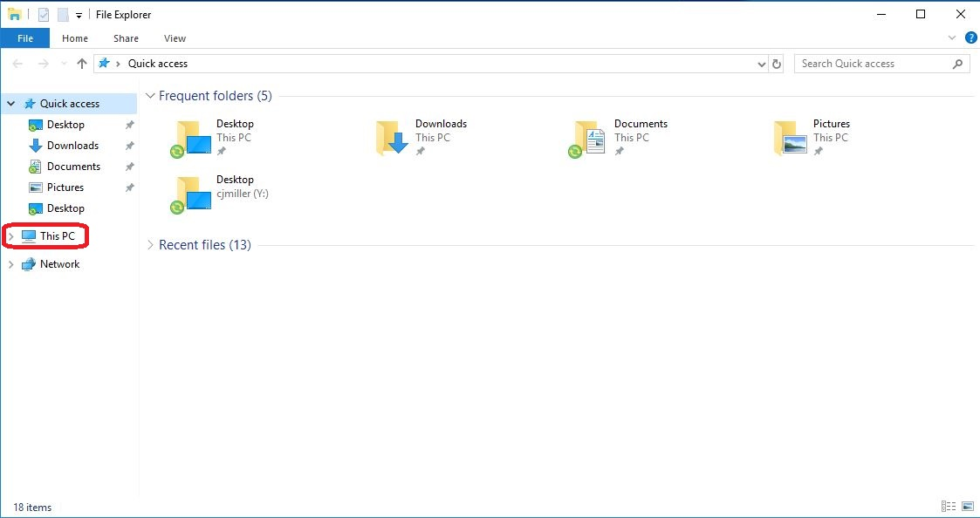Switch to the View tab

[175, 38]
